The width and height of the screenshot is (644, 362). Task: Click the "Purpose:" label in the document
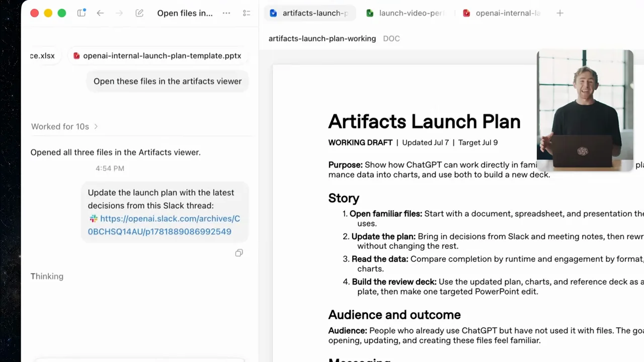pos(345,165)
